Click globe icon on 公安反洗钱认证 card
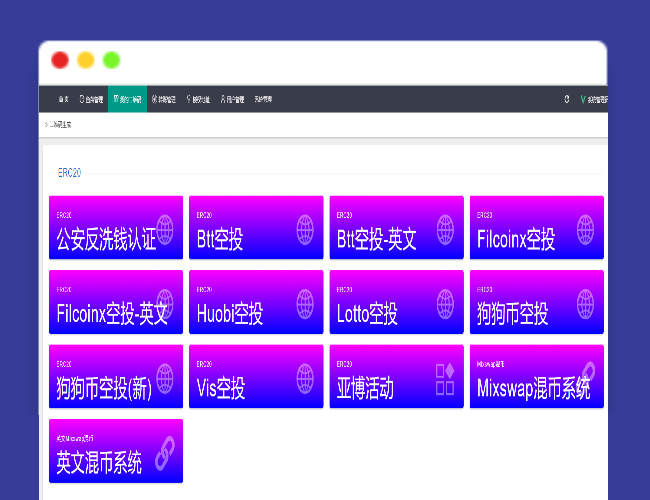 coord(165,229)
